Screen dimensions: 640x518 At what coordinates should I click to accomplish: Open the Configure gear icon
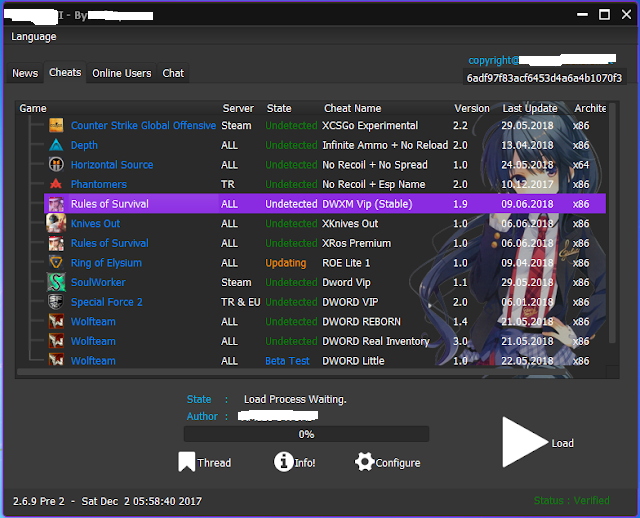coord(364,462)
